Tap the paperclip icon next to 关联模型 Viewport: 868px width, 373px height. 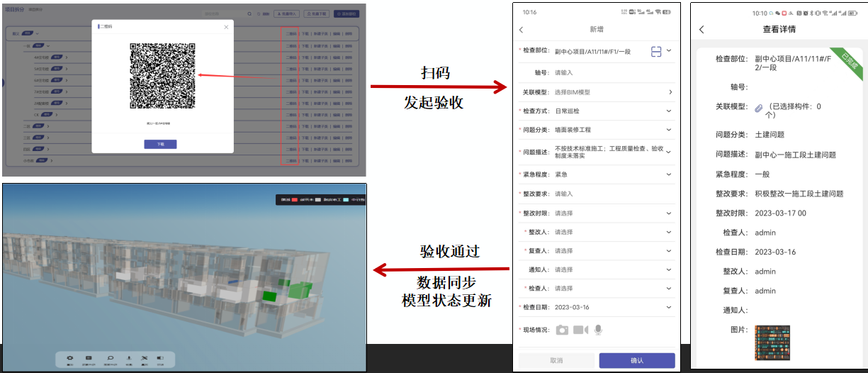tap(758, 108)
